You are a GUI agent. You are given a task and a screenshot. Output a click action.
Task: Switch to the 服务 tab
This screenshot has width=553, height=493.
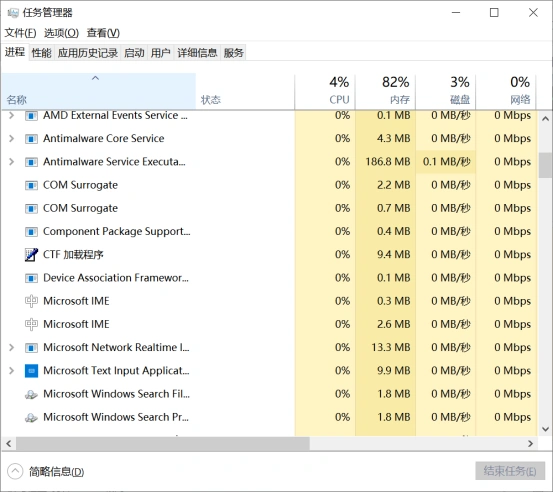(x=233, y=53)
